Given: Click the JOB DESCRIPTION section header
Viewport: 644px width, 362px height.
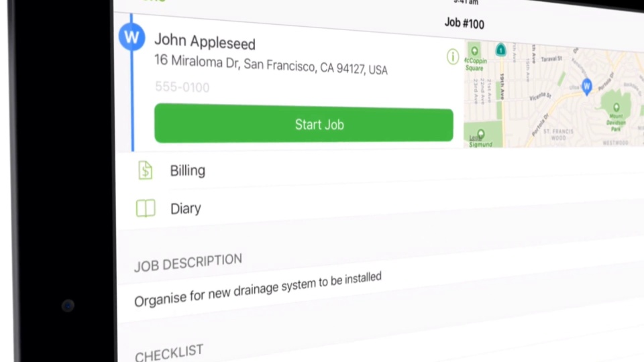Looking at the screenshot, I should click(x=188, y=262).
